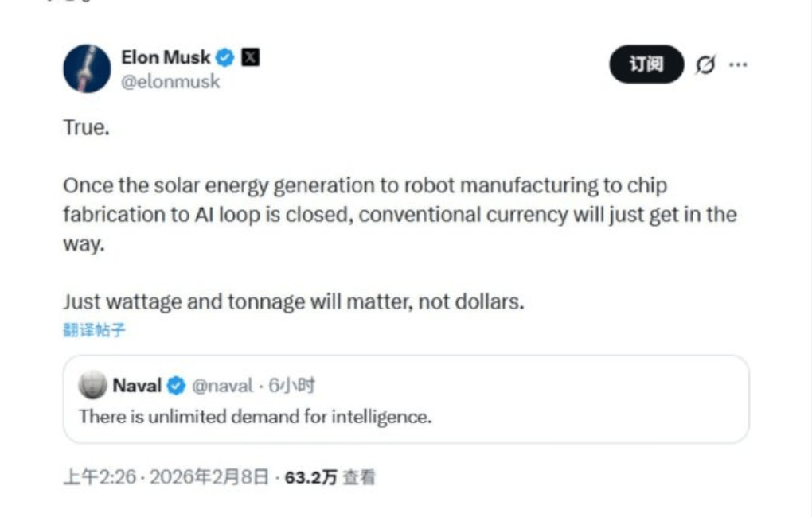The height and width of the screenshot is (517, 812).
Task: Click Naval's blue verified badge
Action: pyautogui.click(x=177, y=386)
